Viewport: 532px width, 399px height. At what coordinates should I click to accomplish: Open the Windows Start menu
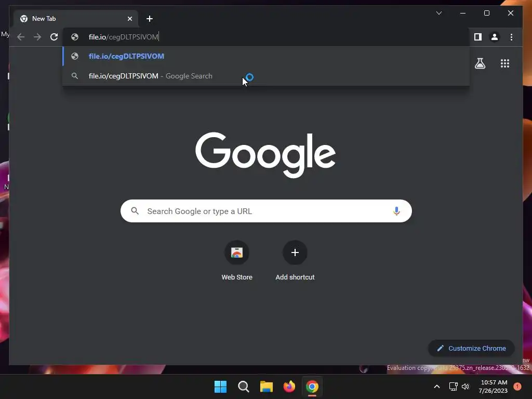pyautogui.click(x=220, y=387)
